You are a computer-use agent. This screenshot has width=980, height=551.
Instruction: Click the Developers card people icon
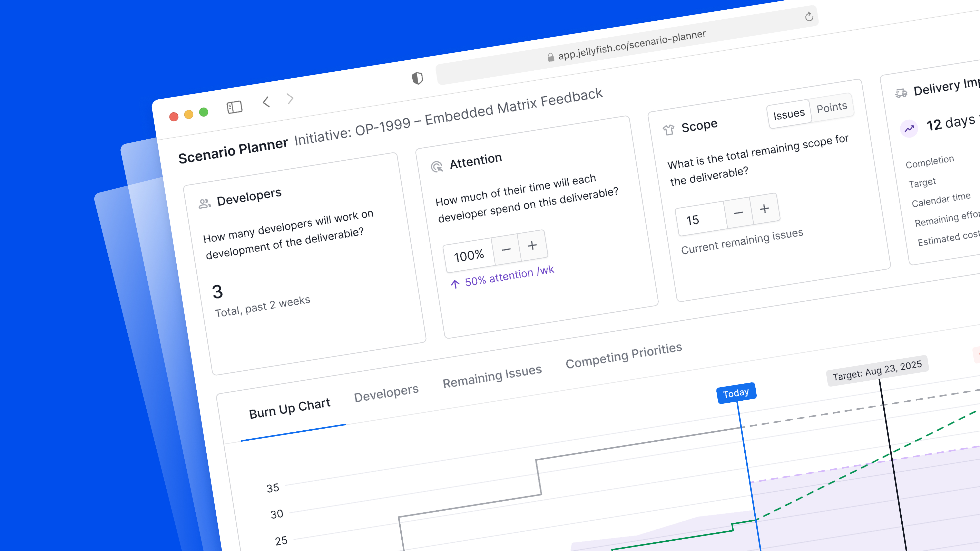pyautogui.click(x=205, y=203)
